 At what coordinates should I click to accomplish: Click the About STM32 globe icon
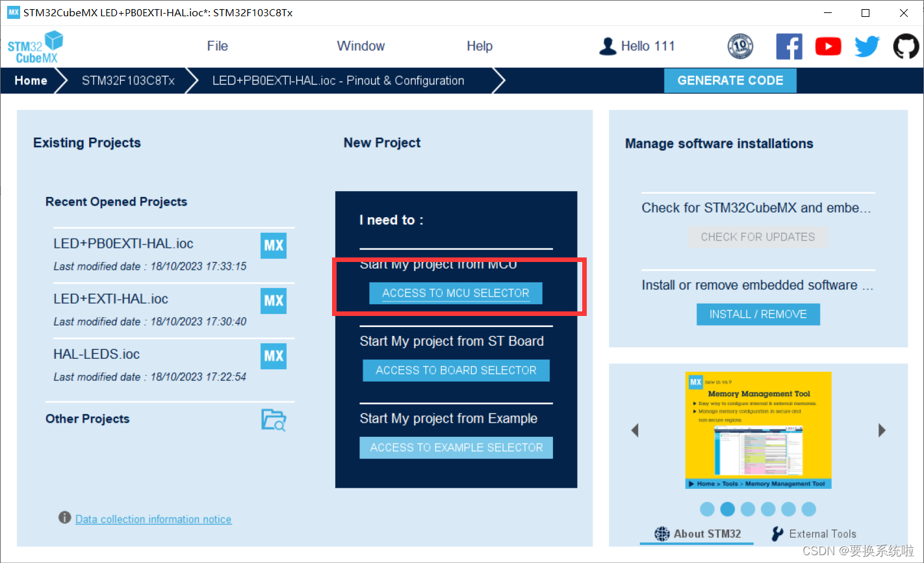pyautogui.click(x=662, y=534)
